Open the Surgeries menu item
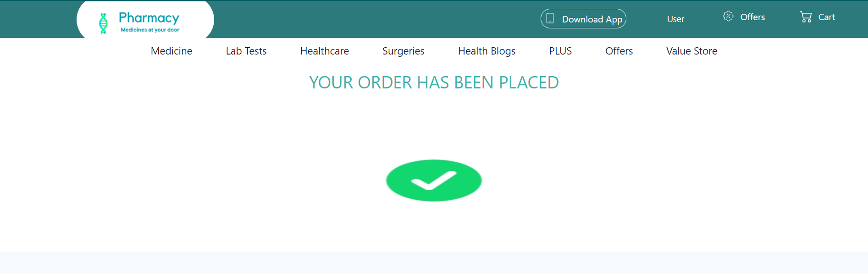Viewport: 868px width, 274px height. (x=404, y=51)
